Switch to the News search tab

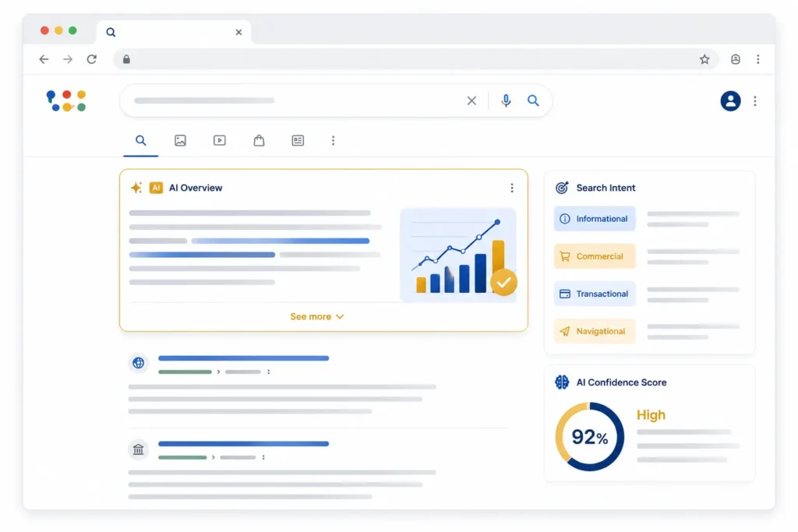[298, 140]
